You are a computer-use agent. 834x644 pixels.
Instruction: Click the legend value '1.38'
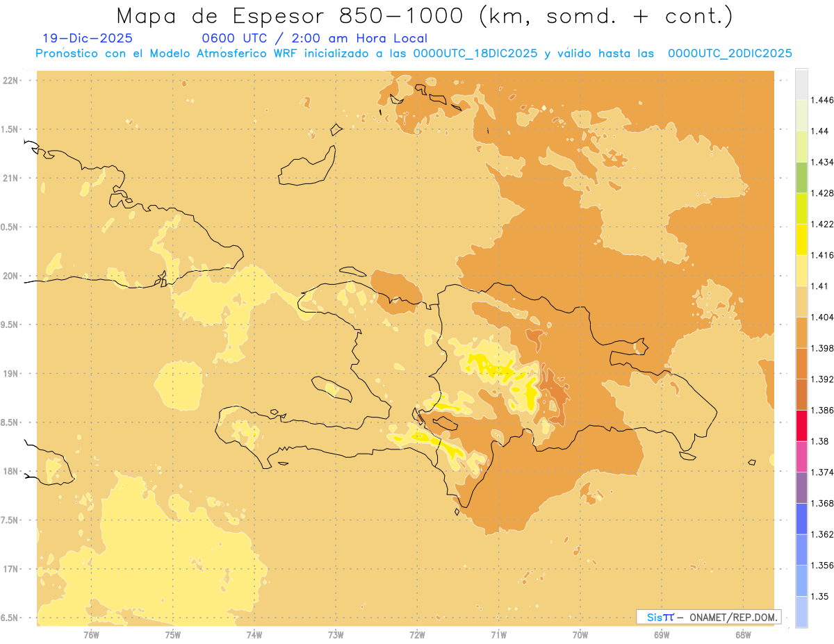pos(820,441)
